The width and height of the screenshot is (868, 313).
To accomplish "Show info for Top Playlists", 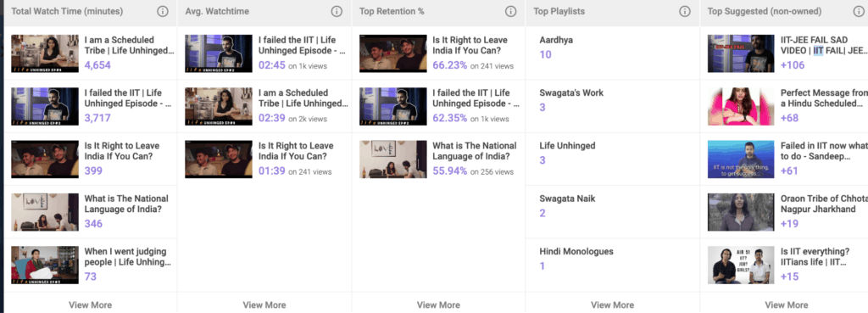I will [685, 11].
